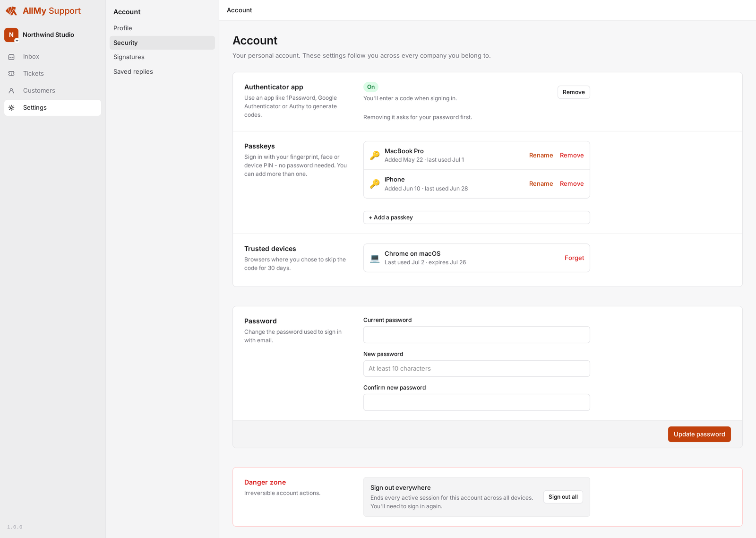Open the Profile settings page
756x538 pixels.
(162, 28)
